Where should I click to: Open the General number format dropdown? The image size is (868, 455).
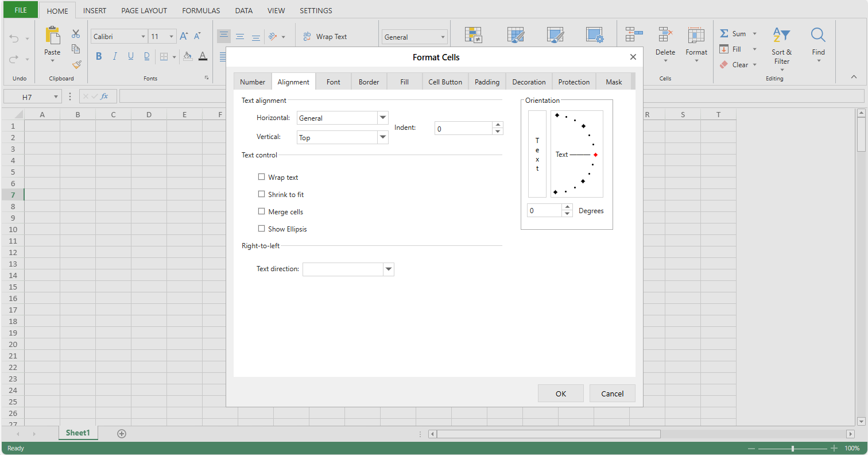point(443,37)
